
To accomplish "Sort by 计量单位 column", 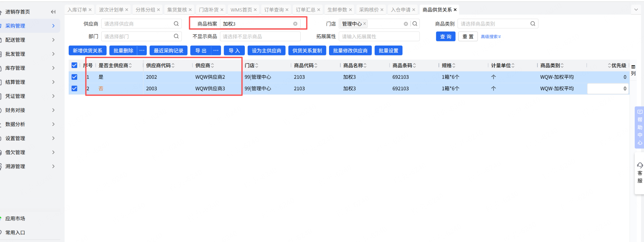I will click(513, 66).
